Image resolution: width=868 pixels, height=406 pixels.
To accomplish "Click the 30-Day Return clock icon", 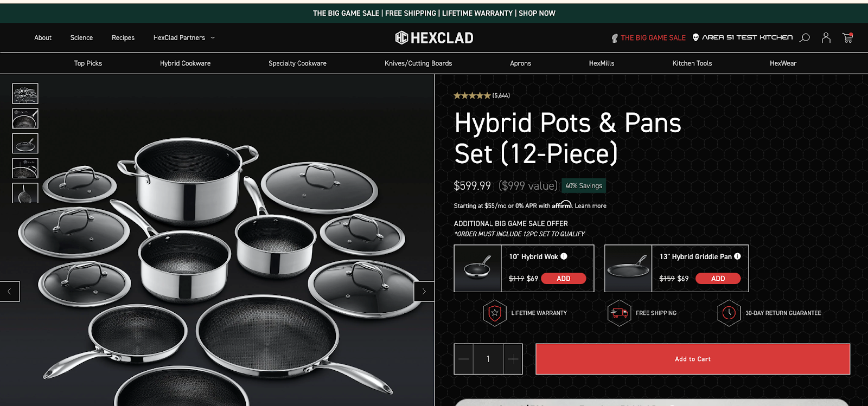I will pos(729,313).
